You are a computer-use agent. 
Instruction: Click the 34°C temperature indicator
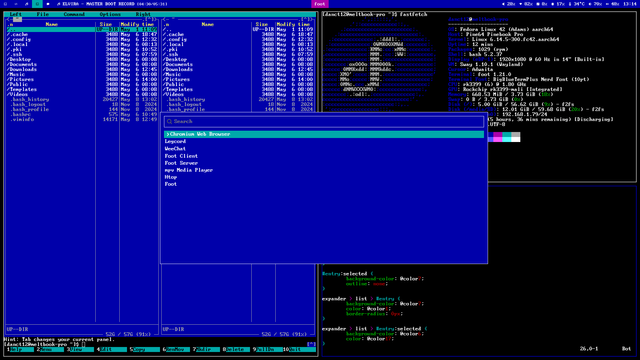tap(576, 4)
